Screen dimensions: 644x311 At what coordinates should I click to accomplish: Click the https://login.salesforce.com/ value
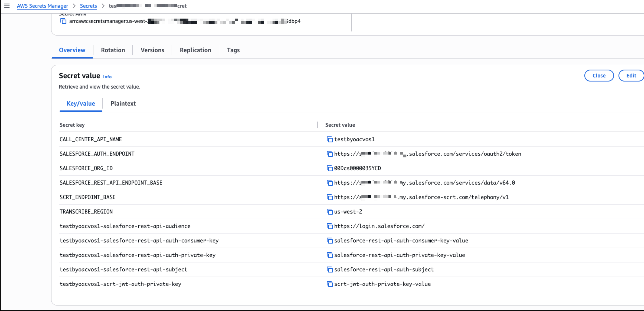379,226
